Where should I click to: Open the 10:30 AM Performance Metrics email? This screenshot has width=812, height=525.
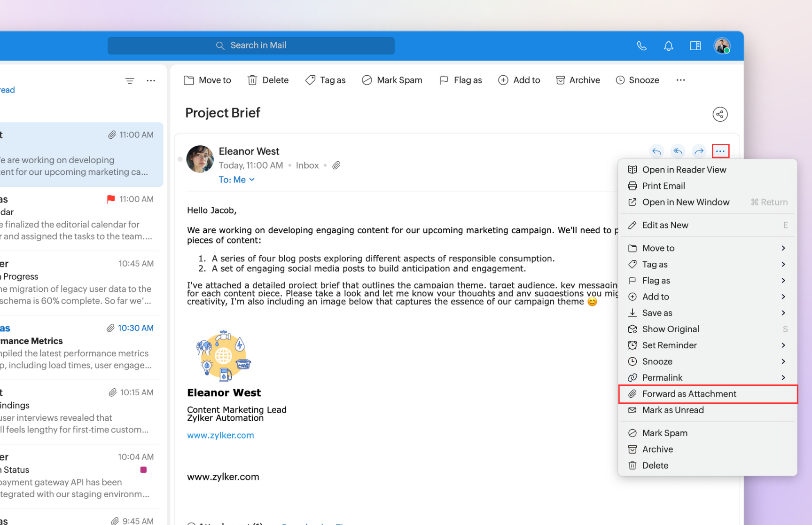79,347
